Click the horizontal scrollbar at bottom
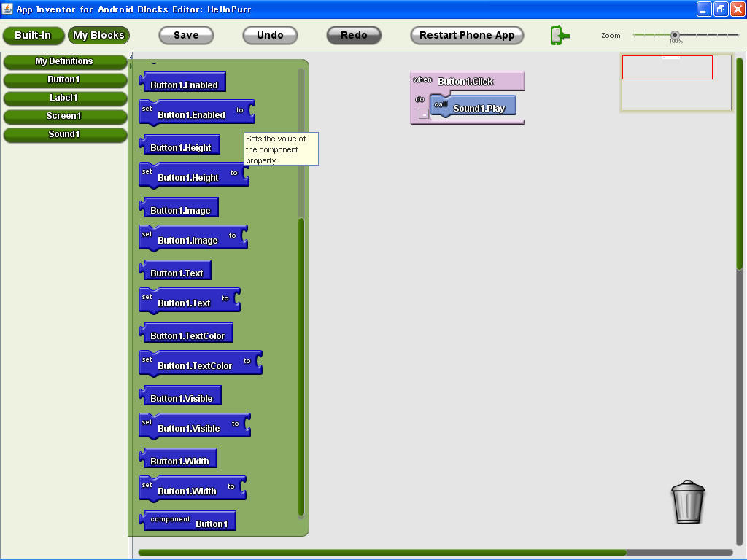This screenshot has height=560, width=747. tap(382, 553)
